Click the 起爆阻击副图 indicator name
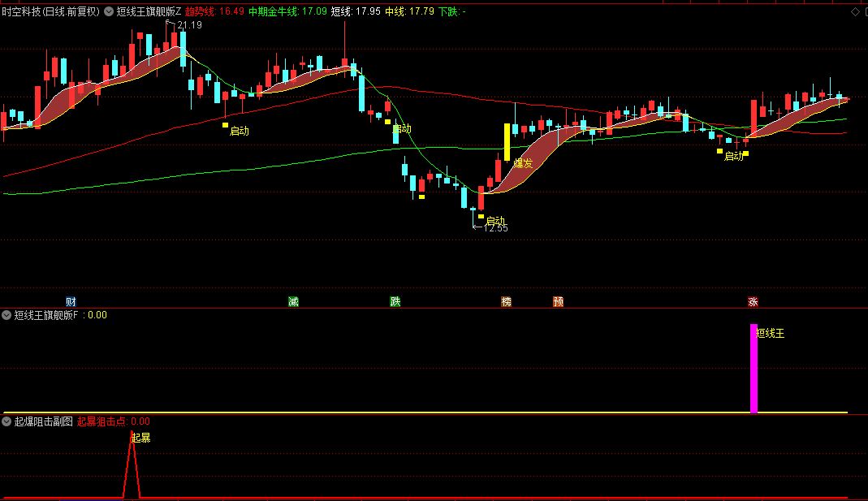The height and width of the screenshot is (501, 868). 43,421
